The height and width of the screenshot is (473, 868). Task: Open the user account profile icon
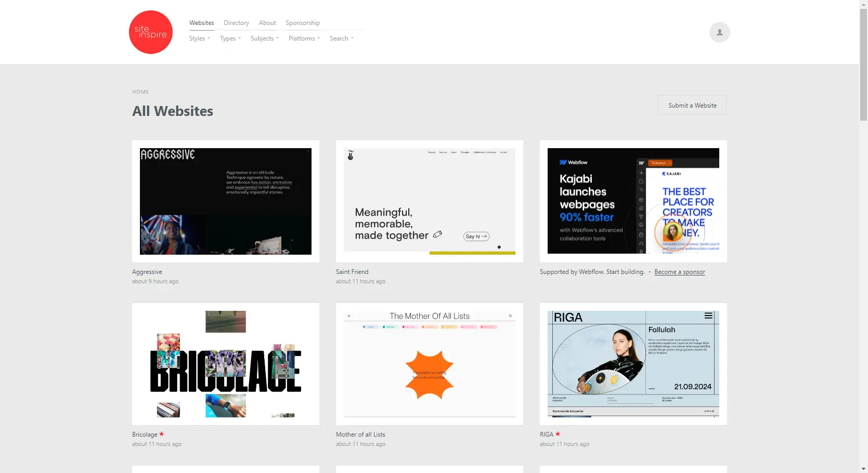click(x=719, y=32)
